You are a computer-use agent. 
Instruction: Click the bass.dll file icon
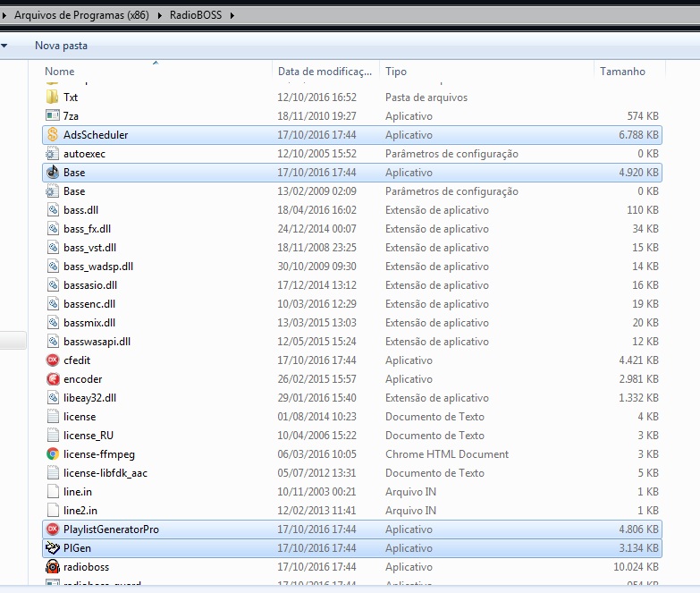pyautogui.click(x=53, y=210)
